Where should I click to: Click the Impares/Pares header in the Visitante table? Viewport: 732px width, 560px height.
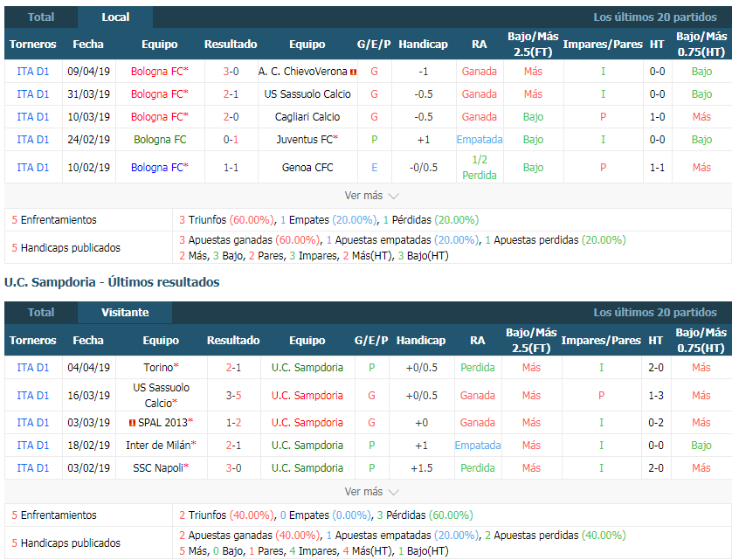pyautogui.click(x=601, y=341)
